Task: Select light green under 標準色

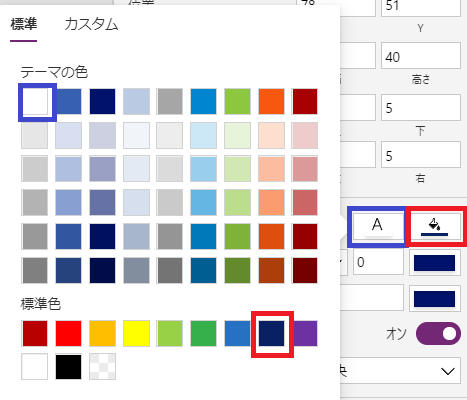Action: [x=170, y=334]
